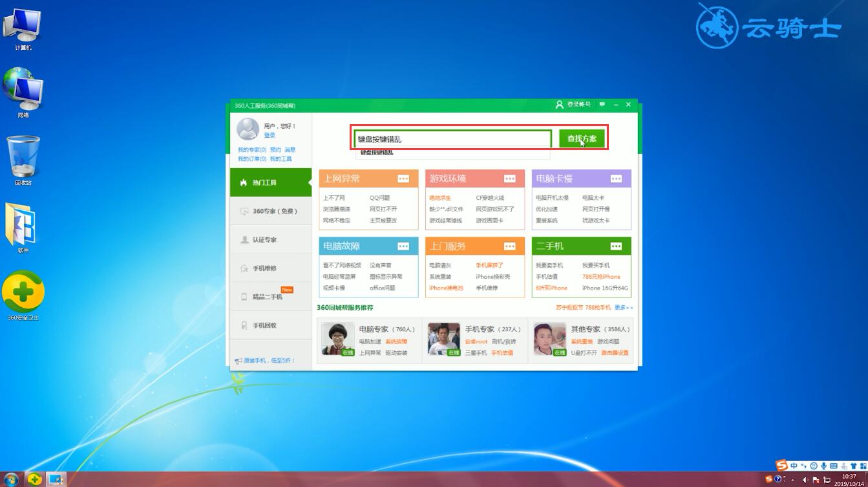Viewport: 868px width, 487px height.
Task: Expand the 游戏环境 card more menu
Action: coord(510,179)
